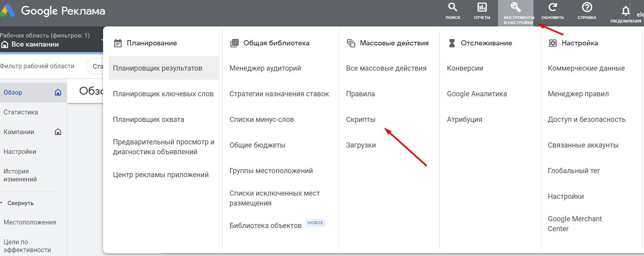
Task: Open Все массовые действия
Action: 386,68
